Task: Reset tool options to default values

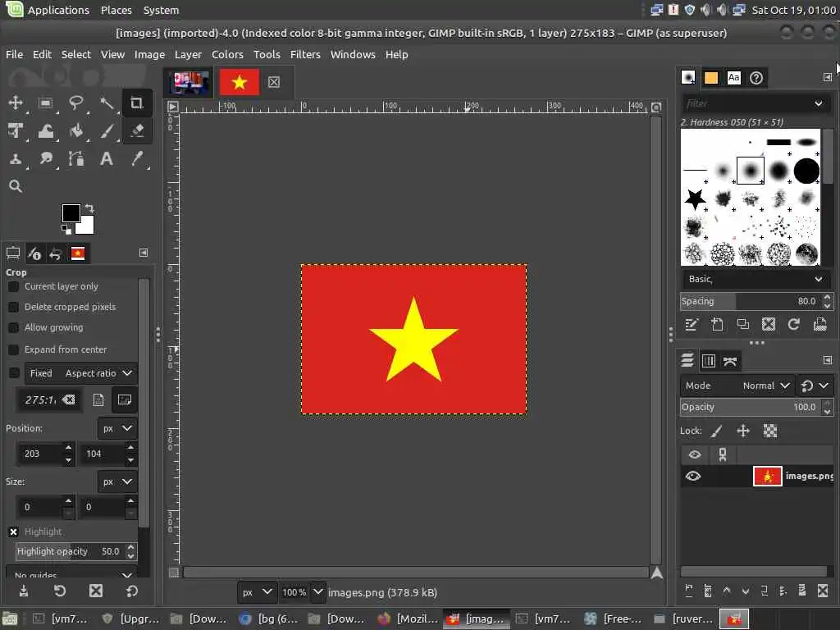Action: point(132,591)
